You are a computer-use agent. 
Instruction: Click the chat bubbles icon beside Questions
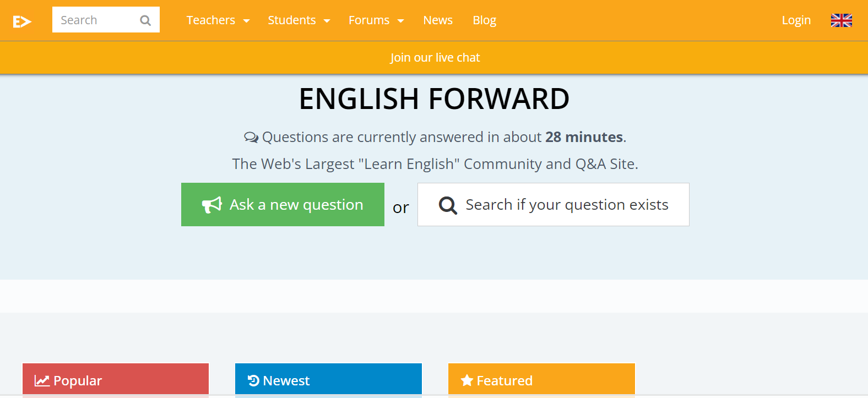tap(251, 137)
